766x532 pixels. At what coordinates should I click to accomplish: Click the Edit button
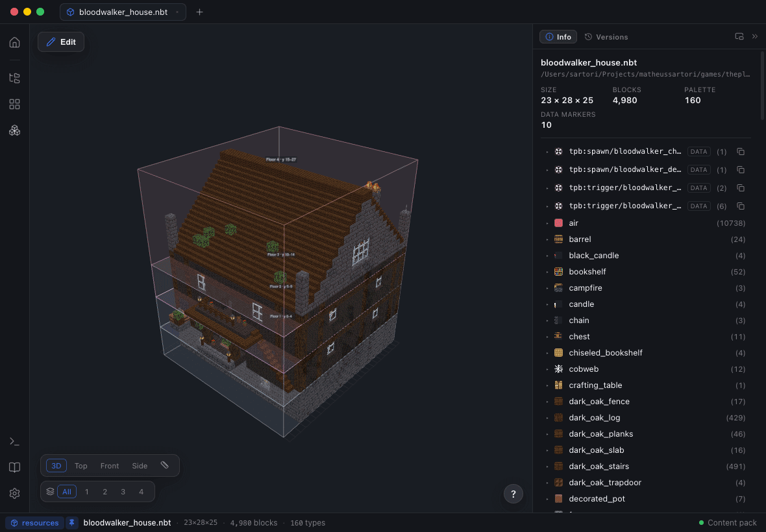coord(61,42)
